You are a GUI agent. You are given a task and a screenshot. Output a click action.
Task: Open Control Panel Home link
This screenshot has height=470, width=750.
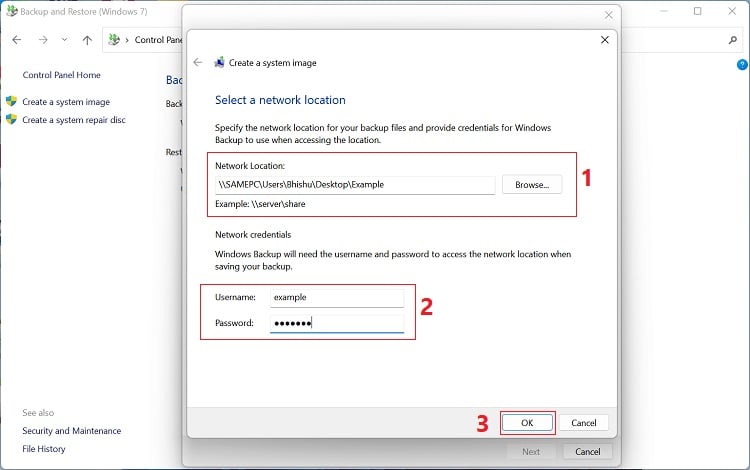pyautogui.click(x=61, y=75)
